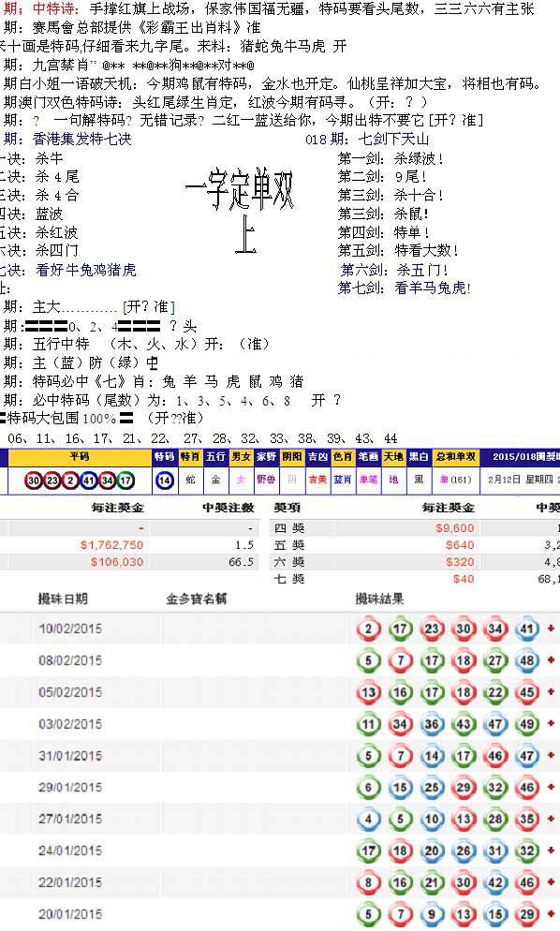Image resolution: width=560 pixels, height=931 pixels.
Task: Select ball 45 in the 05/02/2015 draw
Action: (x=526, y=692)
